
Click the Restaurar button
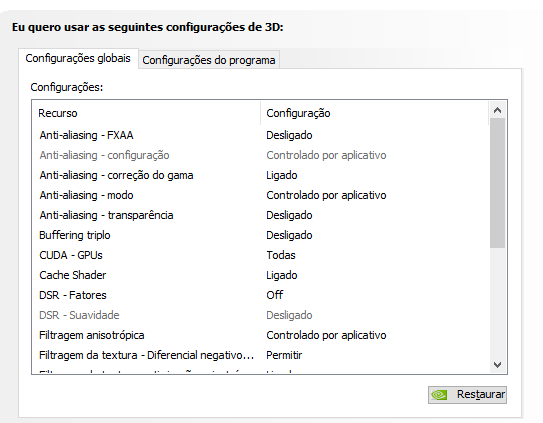(x=467, y=395)
